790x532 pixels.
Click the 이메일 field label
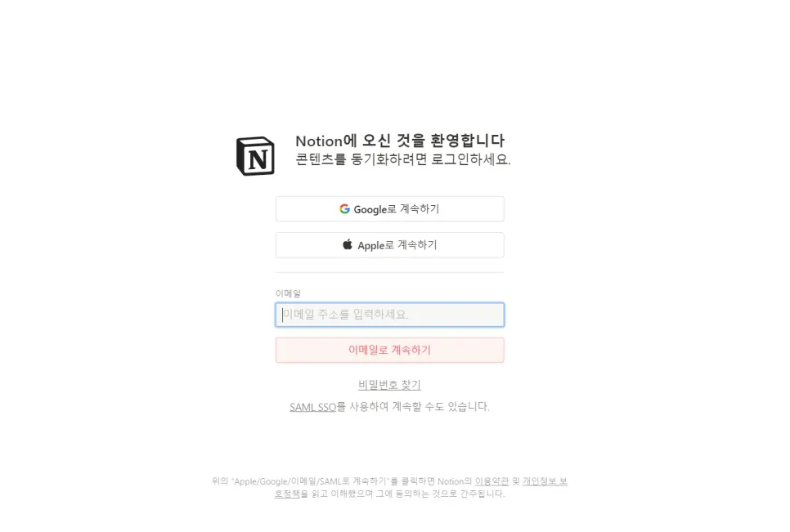288,293
